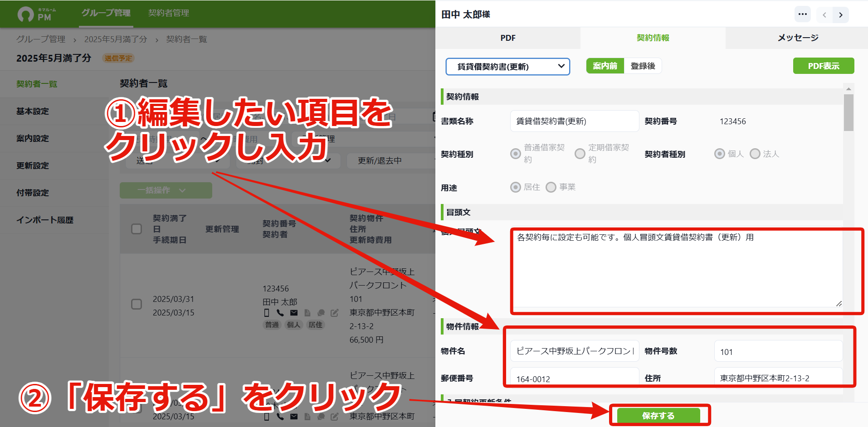Check the checkbox for the 田中 太郎 row
This screenshot has height=427, width=868.
[x=137, y=304]
